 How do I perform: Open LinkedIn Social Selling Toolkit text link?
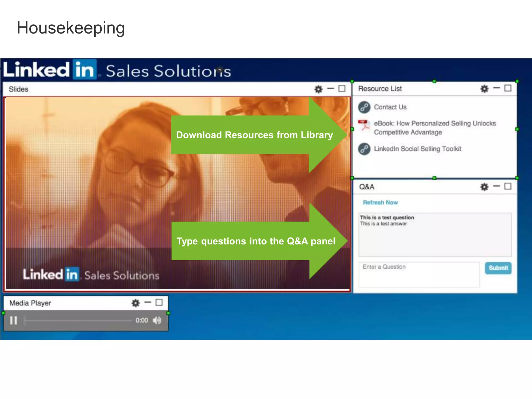coord(417,149)
